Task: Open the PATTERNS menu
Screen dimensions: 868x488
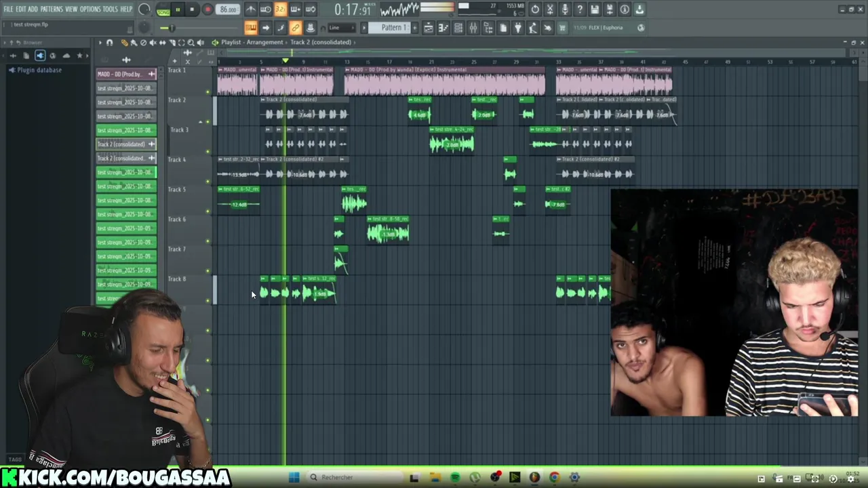Action: pyautogui.click(x=52, y=9)
